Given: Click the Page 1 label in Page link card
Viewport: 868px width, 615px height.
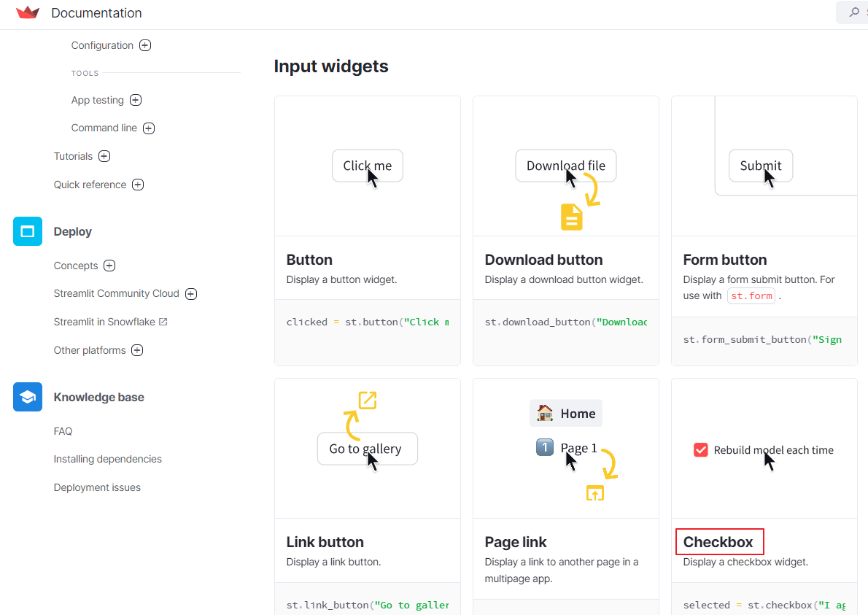Looking at the screenshot, I should pyautogui.click(x=579, y=448).
